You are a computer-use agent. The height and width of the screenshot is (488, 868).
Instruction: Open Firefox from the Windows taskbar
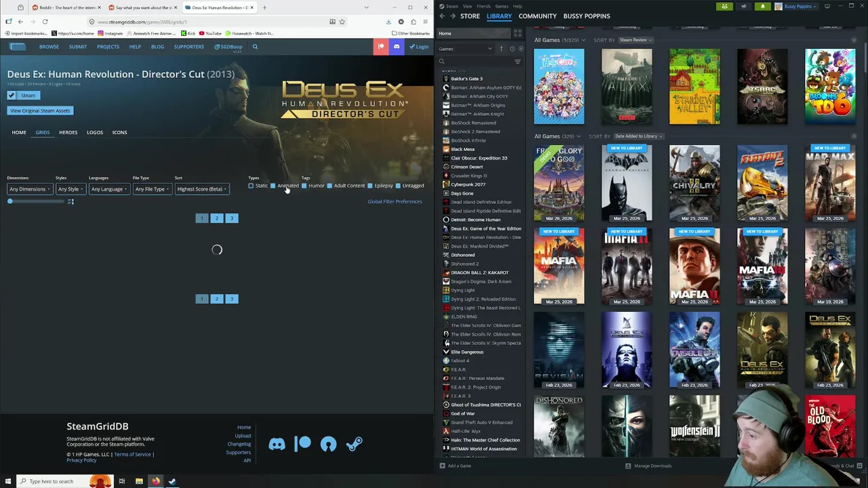point(156,481)
